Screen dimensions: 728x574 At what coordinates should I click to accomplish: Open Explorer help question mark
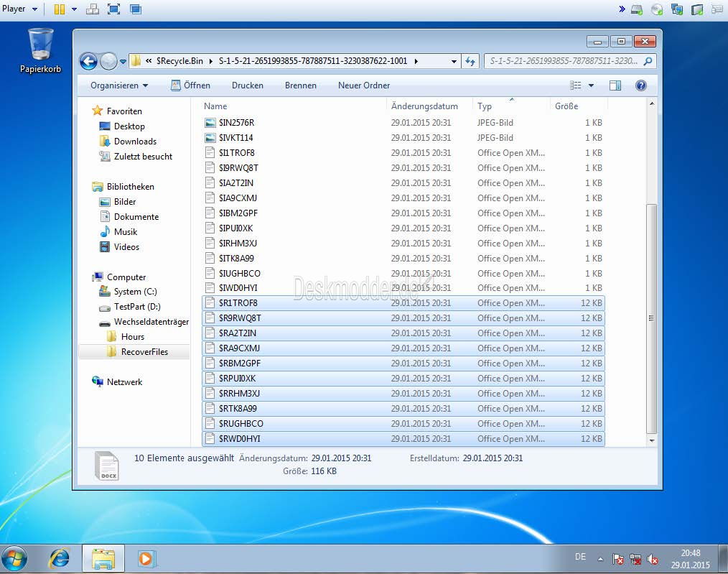(x=640, y=85)
